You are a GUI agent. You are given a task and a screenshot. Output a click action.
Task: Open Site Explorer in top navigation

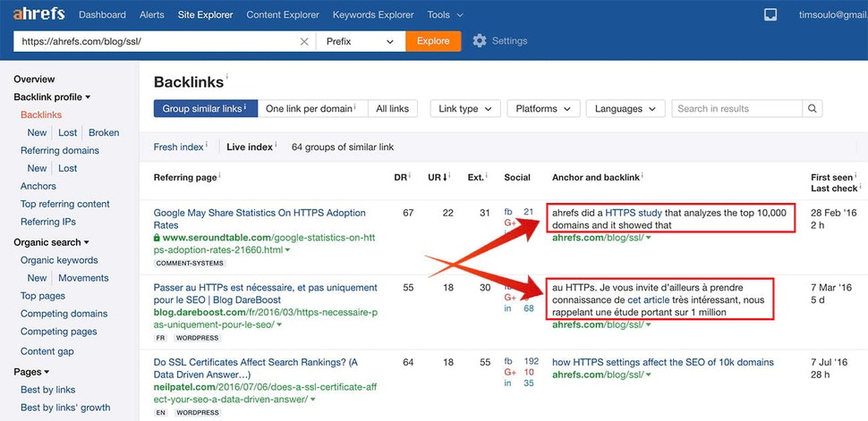point(206,15)
